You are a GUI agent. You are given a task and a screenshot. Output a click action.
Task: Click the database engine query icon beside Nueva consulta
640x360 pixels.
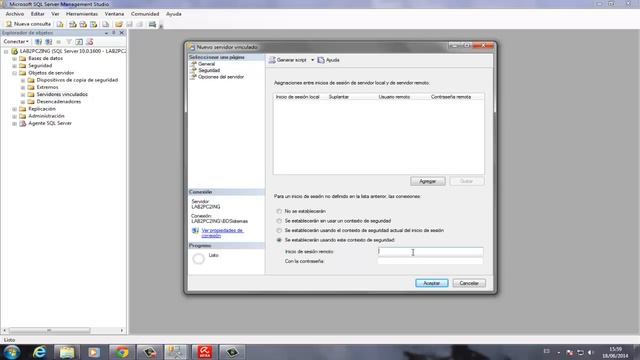pos(60,24)
